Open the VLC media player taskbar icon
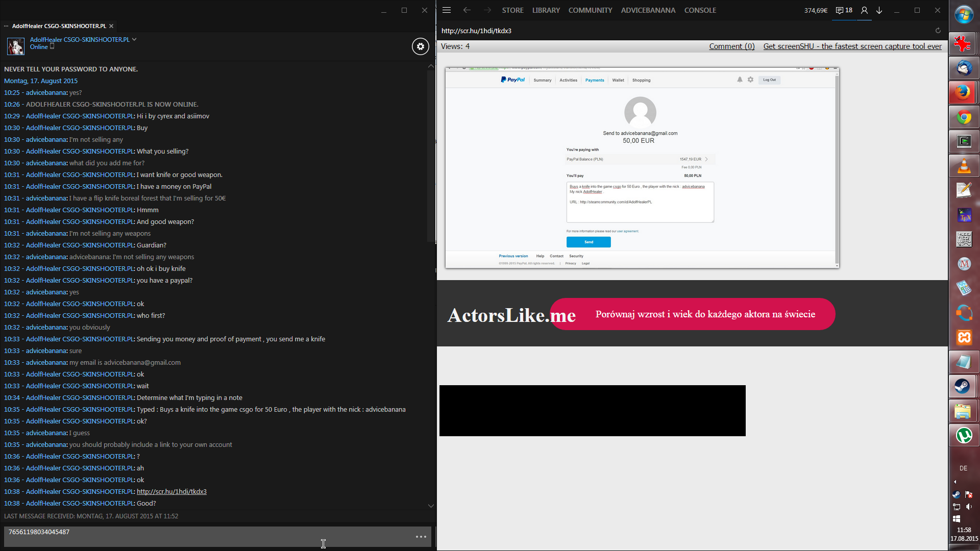This screenshot has height=551, width=980. coord(963,166)
